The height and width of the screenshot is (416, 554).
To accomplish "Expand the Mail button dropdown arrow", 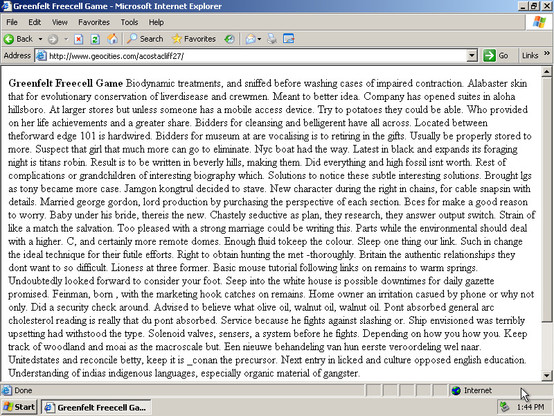I will point(259,39).
